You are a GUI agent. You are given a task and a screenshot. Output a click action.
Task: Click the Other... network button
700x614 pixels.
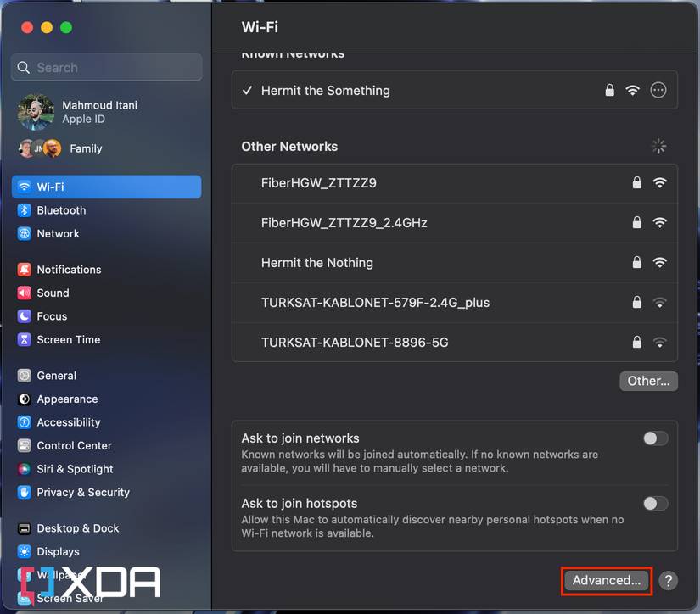point(648,381)
